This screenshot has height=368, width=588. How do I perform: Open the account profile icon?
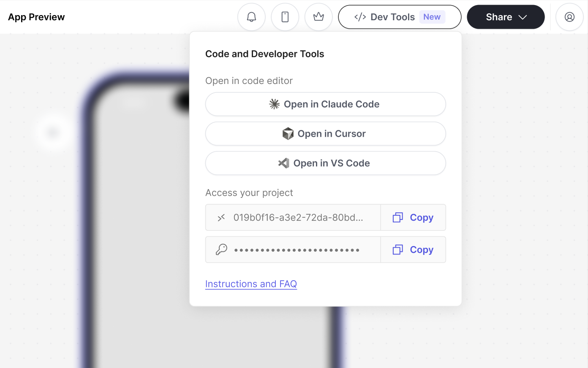[569, 17]
